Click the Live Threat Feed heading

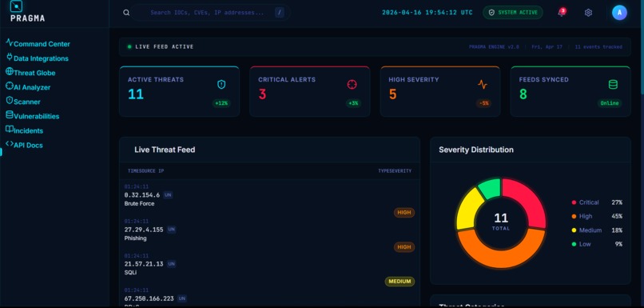pyautogui.click(x=165, y=150)
